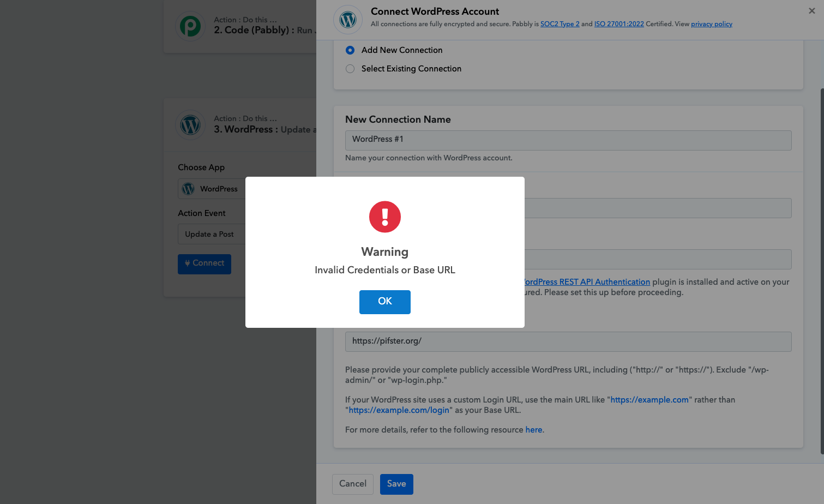Click the vertical scrollbar of the connection panel

(822, 271)
